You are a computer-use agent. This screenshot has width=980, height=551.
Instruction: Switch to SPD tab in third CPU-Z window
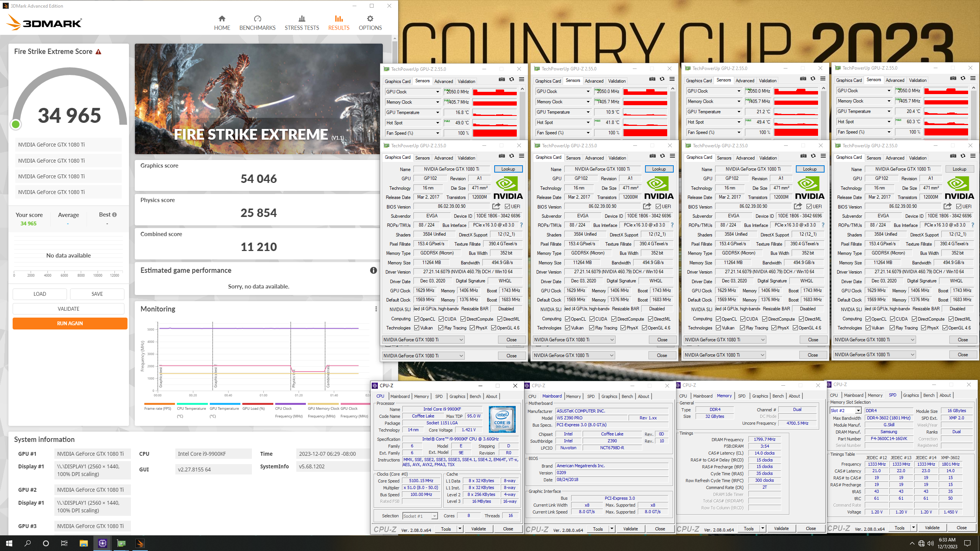pyautogui.click(x=742, y=396)
